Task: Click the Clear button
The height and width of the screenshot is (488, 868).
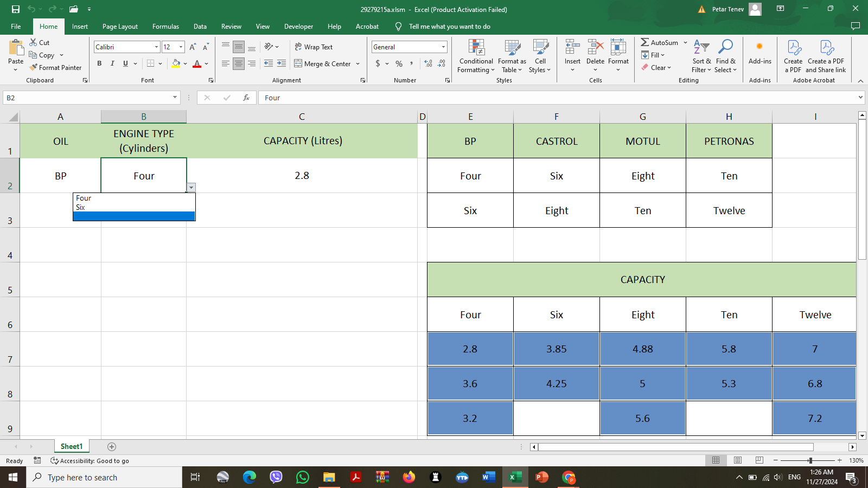Action: point(656,68)
